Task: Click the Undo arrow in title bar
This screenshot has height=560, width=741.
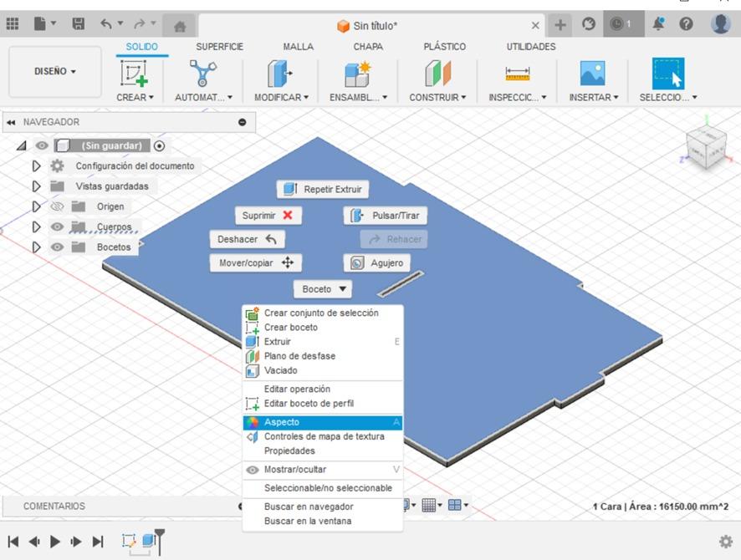Action: (106, 23)
